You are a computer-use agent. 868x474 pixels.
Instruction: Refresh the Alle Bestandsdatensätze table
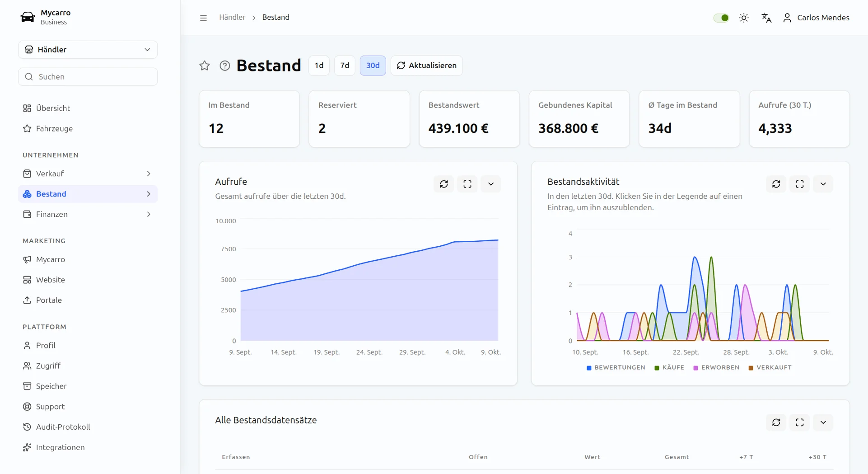pos(776,422)
